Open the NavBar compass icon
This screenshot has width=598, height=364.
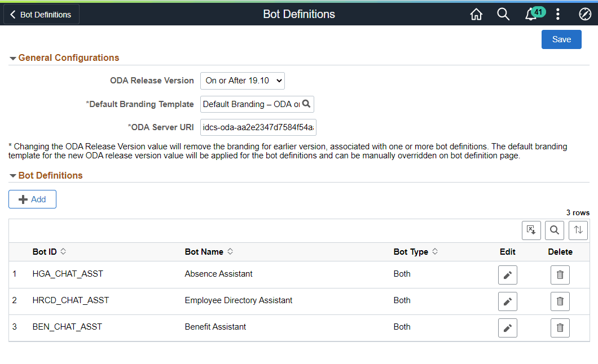tap(585, 14)
